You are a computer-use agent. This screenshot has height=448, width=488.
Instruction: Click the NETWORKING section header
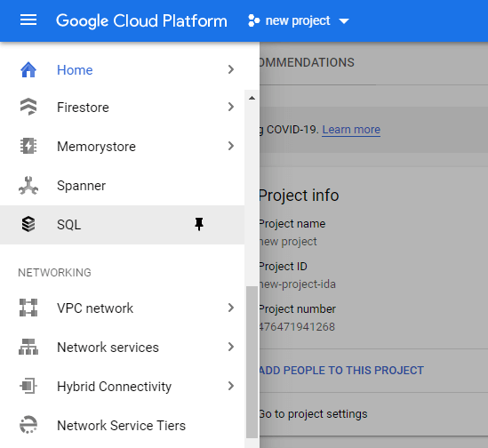[x=54, y=272]
